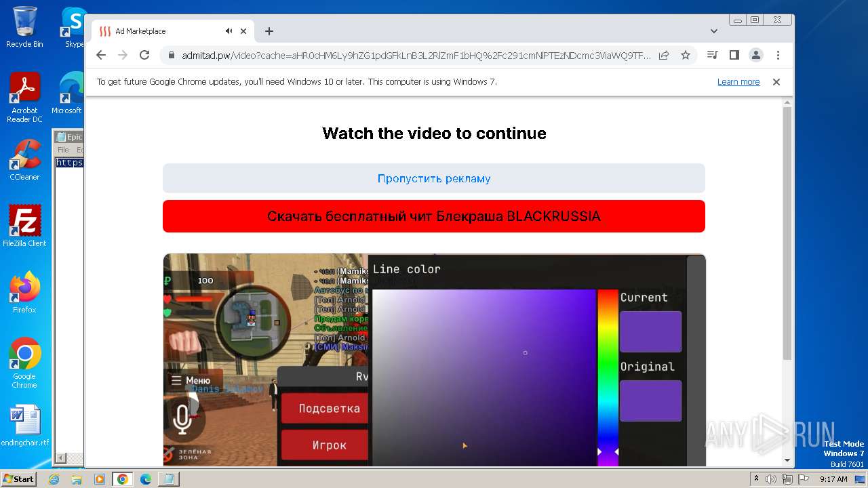The height and width of the screenshot is (488, 868).
Task: Open the FileZilla Client desktop icon
Action: 24,226
